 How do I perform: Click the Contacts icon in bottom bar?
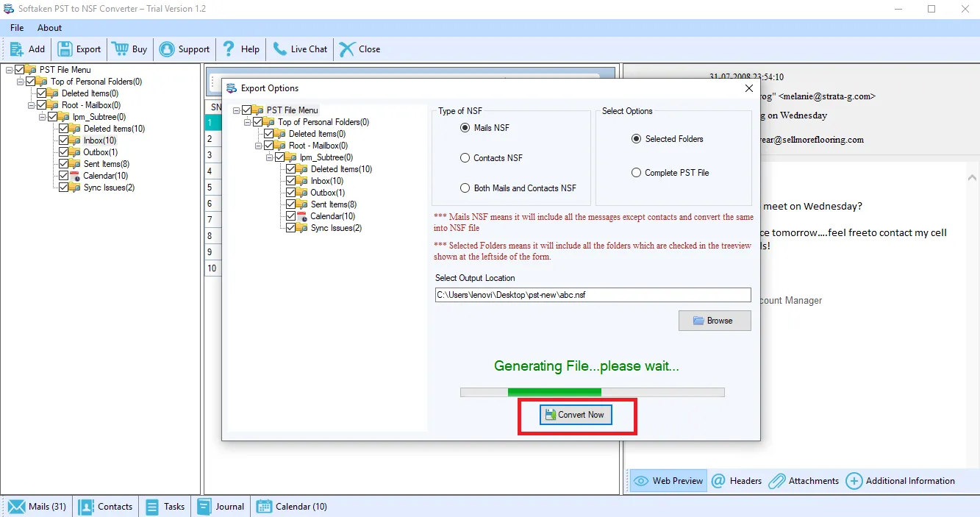click(86, 507)
